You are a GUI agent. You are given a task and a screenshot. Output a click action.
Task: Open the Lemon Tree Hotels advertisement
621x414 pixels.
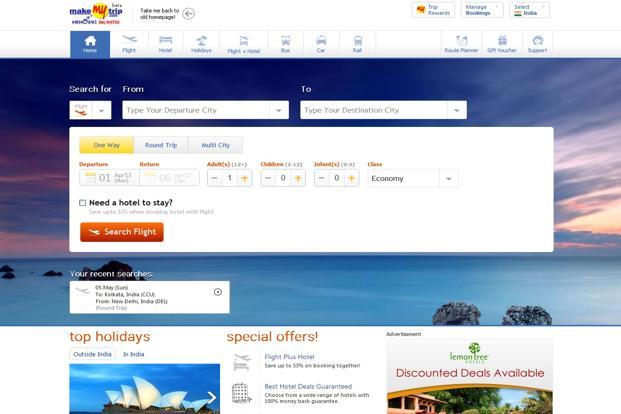pyautogui.click(x=470, y=376)
